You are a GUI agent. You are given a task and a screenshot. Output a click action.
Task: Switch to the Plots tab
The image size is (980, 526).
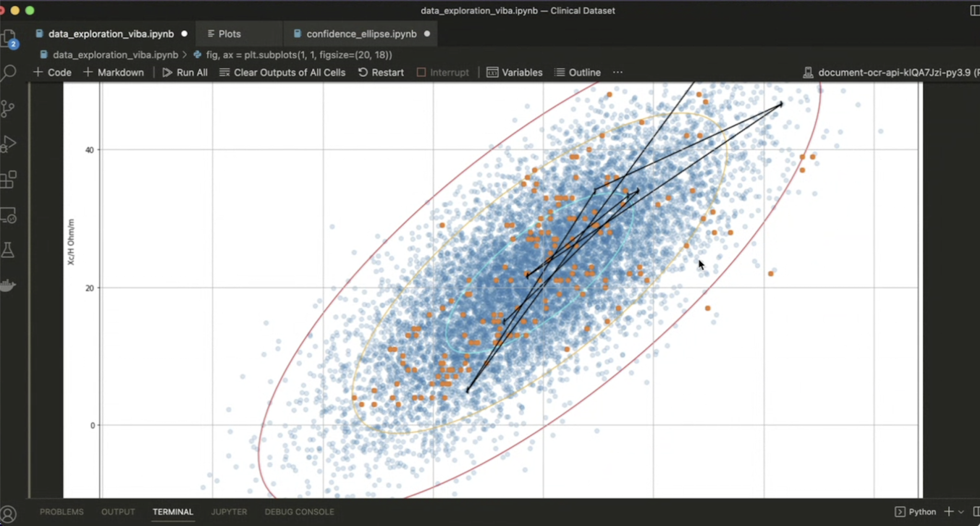pos(230,34)
